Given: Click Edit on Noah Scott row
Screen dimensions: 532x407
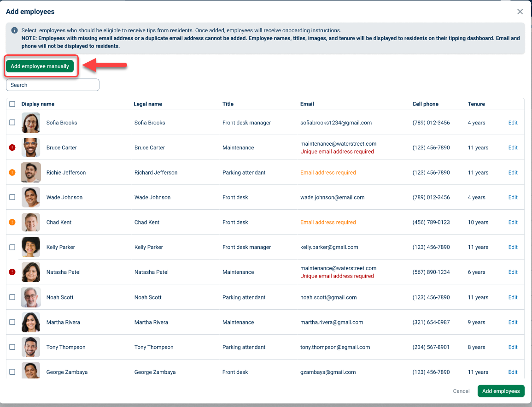Looking at the screenshot, I should coord(513,297).
